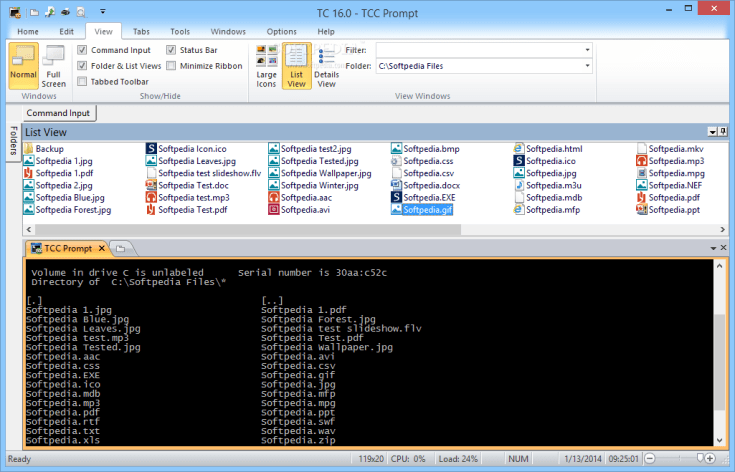This screenshot has width=735, height=472.
Task: Click list view scroll right arrow
Action: 722,229
